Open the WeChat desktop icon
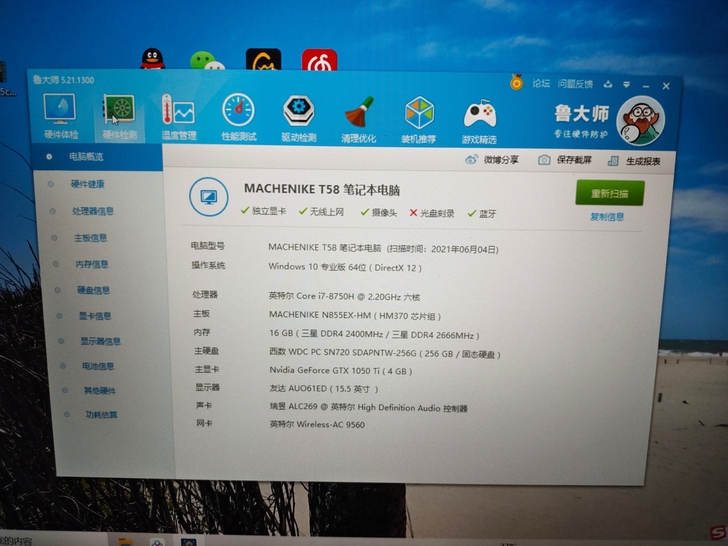Screen dimensions: 728x546 click(x=208, y=62)
